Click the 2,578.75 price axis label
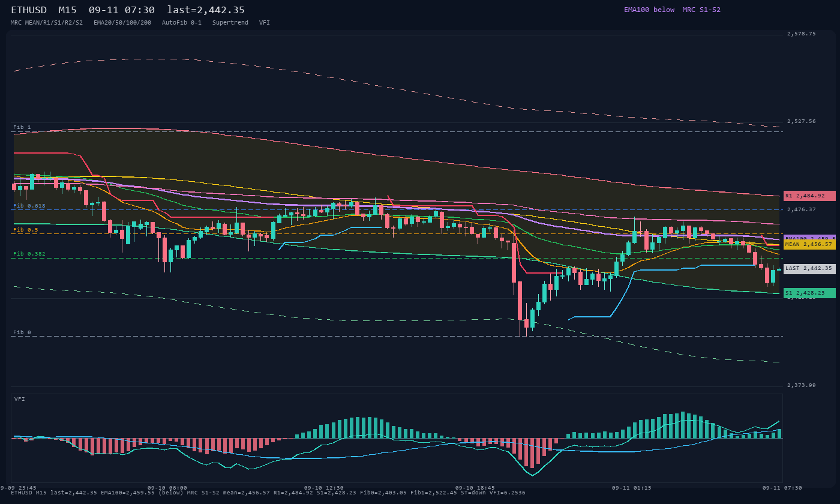Screen dimensions: 840x504 (802, 34)
